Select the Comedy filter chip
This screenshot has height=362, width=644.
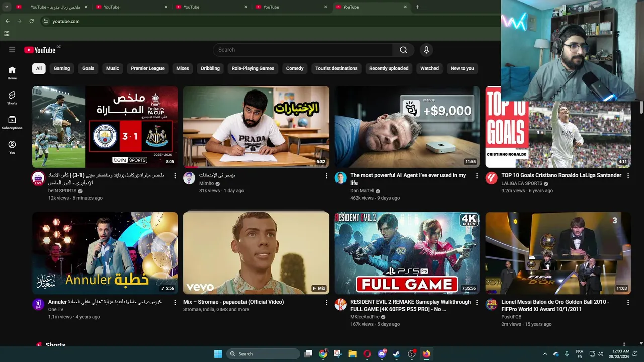[295, 68]
